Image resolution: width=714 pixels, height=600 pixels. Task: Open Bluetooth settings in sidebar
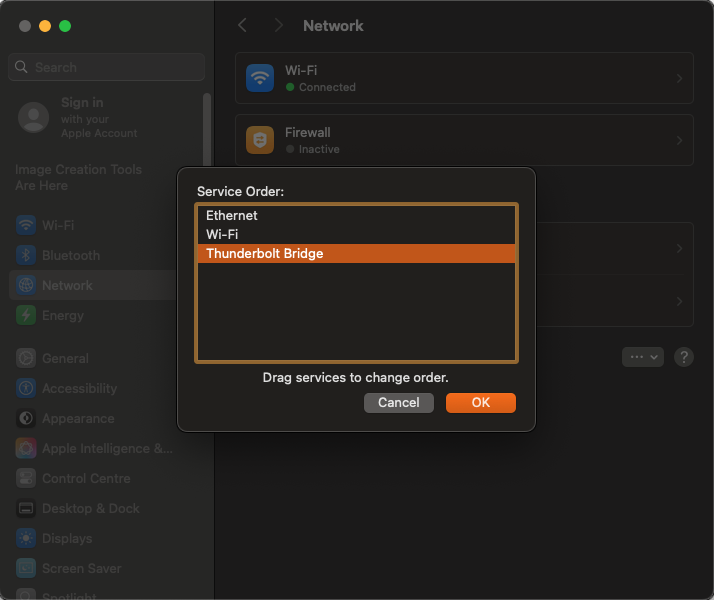(93, 255)
